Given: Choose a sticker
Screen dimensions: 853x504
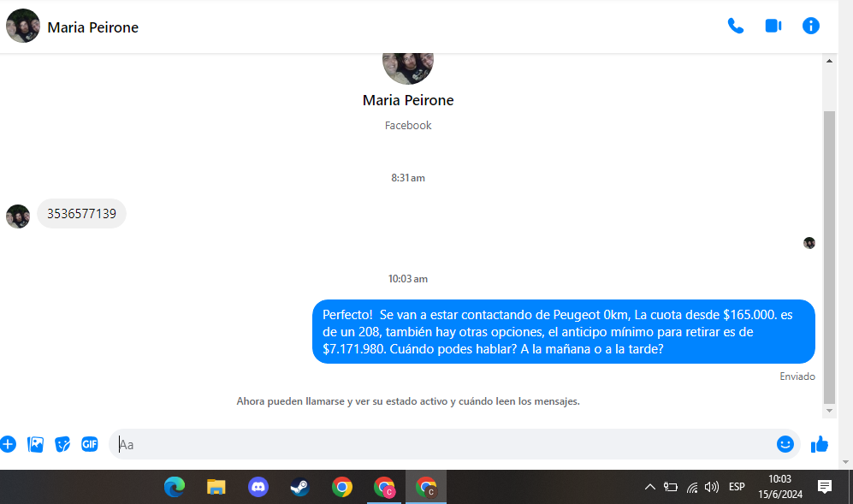Looking at the screenshot, I should pyautogui.click(x=62, y=444).
